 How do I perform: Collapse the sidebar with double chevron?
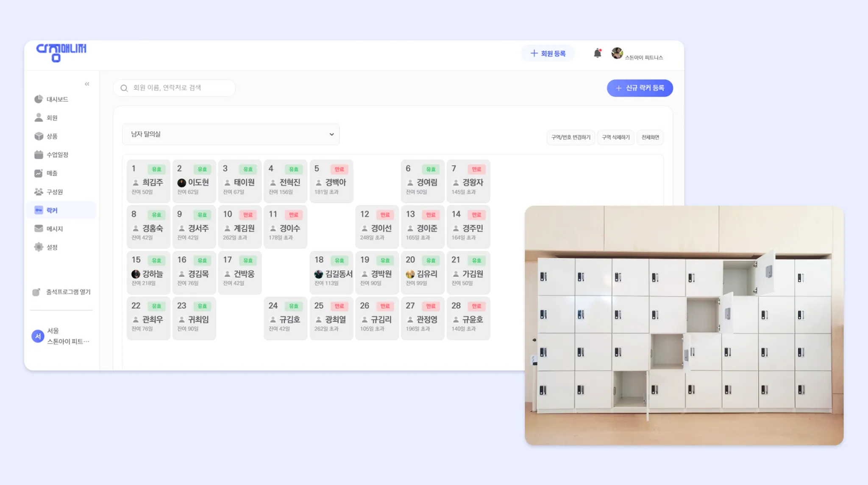coord(87,84)
